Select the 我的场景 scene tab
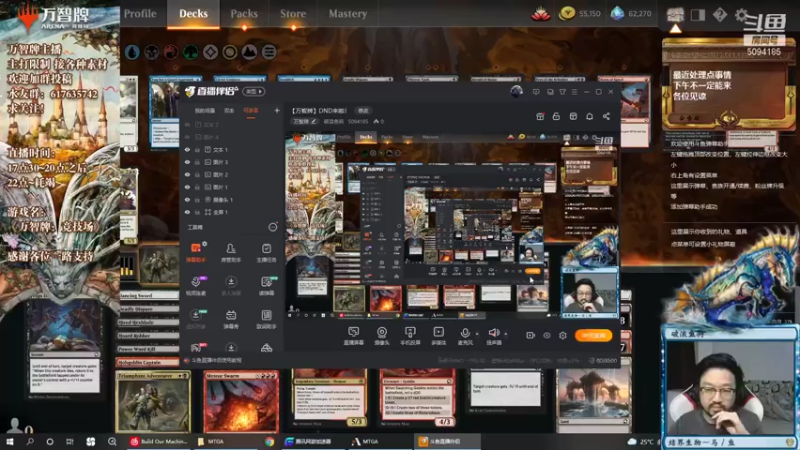800x450 pixels. [205, 110]
